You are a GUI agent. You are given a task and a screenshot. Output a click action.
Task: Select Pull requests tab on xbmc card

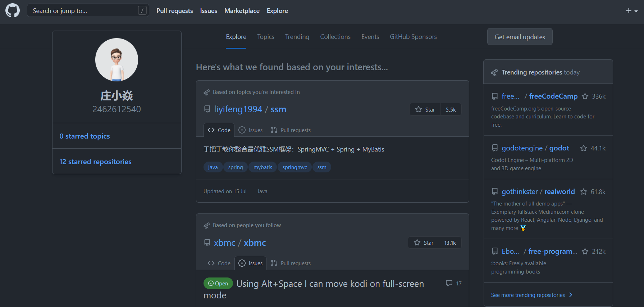(x=291, y=263)
